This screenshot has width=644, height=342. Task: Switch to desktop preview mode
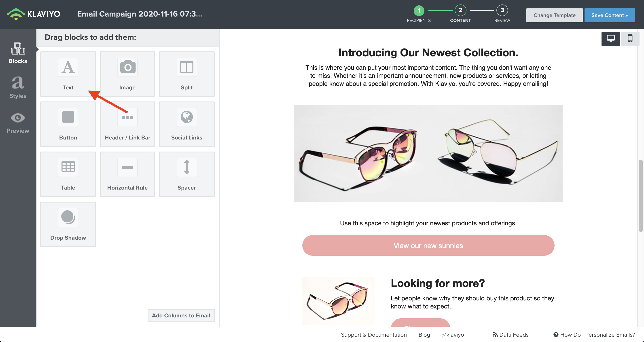[610, 39]
